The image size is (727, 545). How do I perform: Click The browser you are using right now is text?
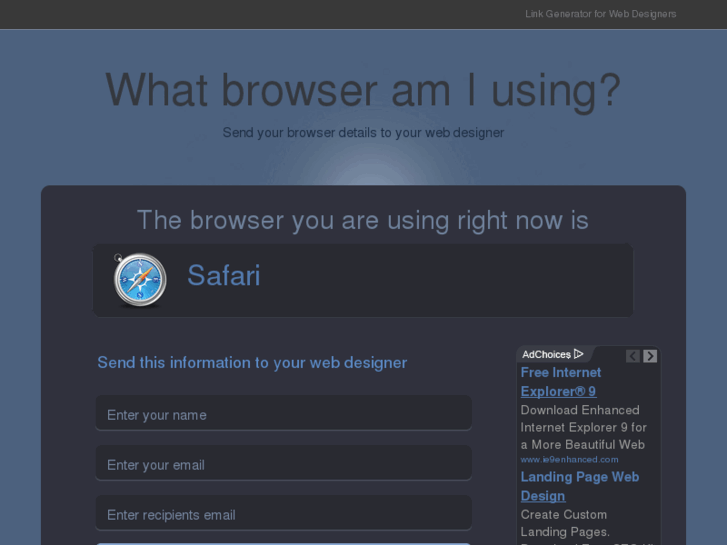(x=363, y=220)
